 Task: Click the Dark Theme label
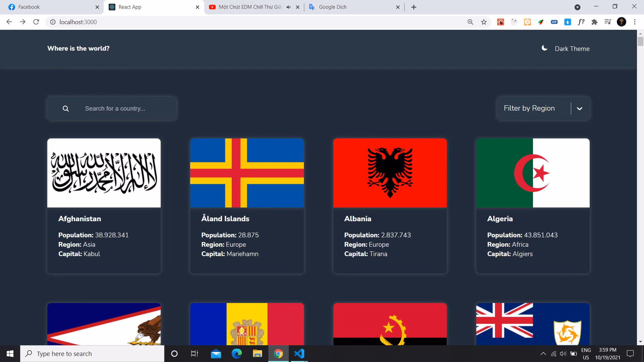572,49
